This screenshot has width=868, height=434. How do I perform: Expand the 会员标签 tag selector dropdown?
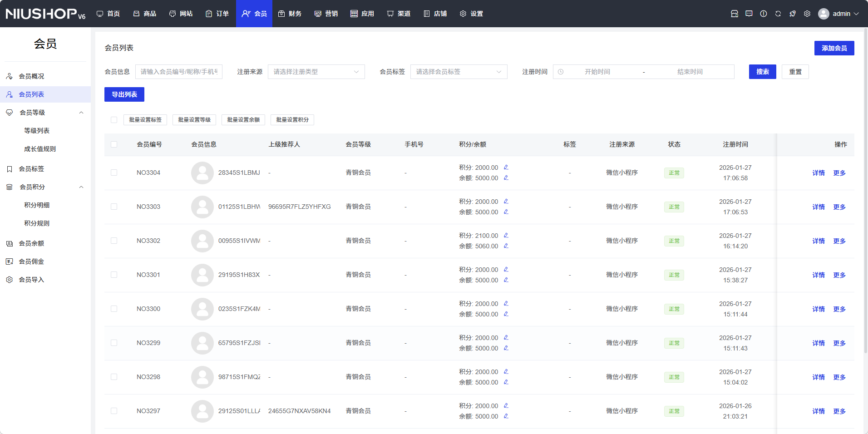pyautogui.click(x=459, y=72)
